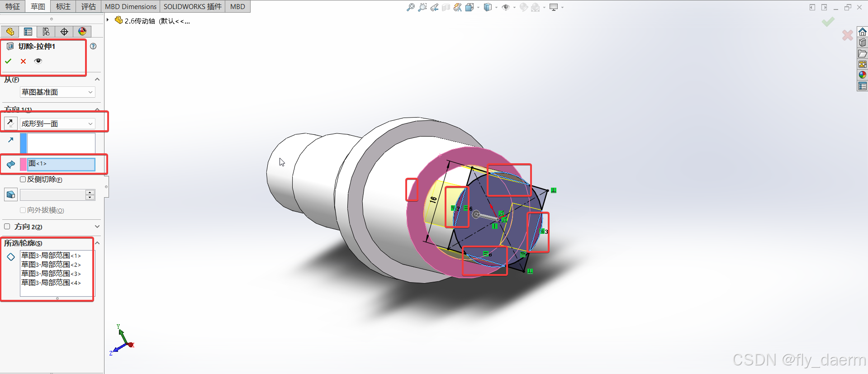Open the FeatureManager design tree tab
Viewport: 868px width, 374px height.
10,32
